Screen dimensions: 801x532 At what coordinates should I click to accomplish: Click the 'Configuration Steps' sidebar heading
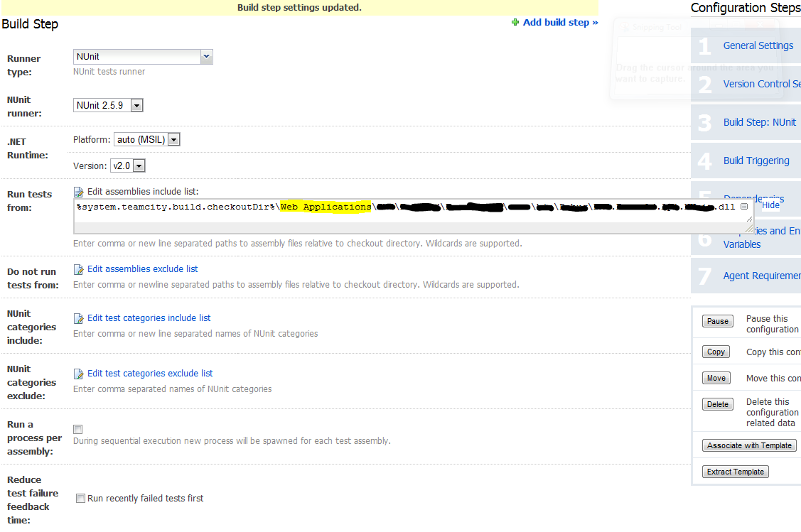click(746, 8)
